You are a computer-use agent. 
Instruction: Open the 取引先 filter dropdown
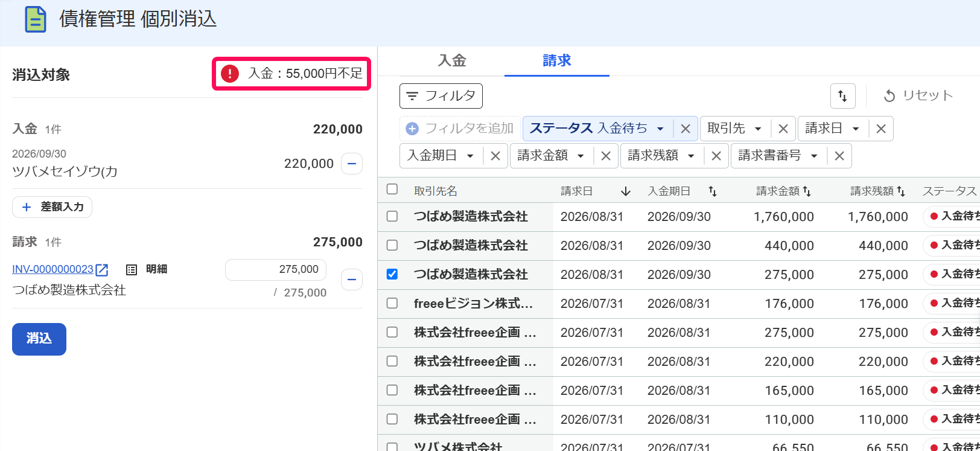pyautogui.click(x=734, y=129)
